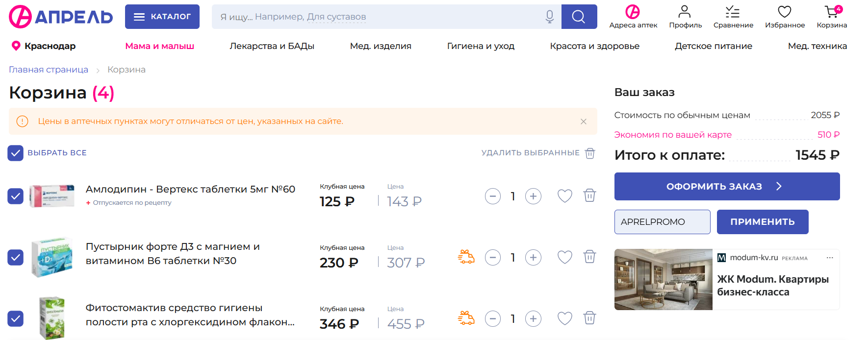Open Красота и здоровье category

pyautogui.click(x=594, y=46)
